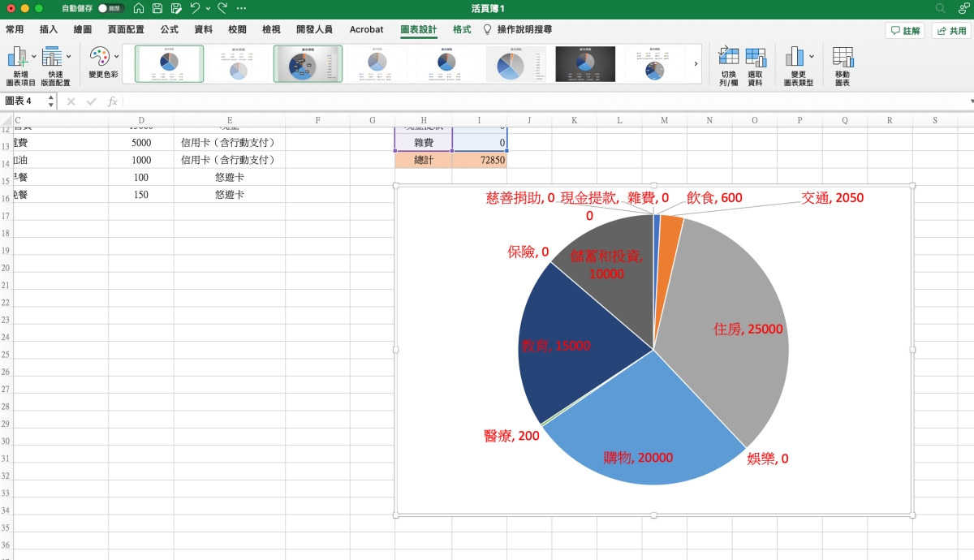Open the undo history dropdown arrow
Screen dimensions: 974x560
point(208,8)
